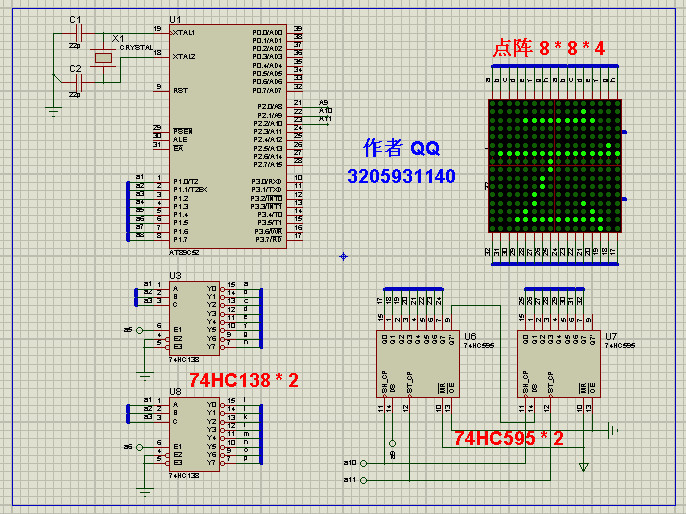Select the a6 terminal at U8 E1
686x514 pixels.
point(140,447)
